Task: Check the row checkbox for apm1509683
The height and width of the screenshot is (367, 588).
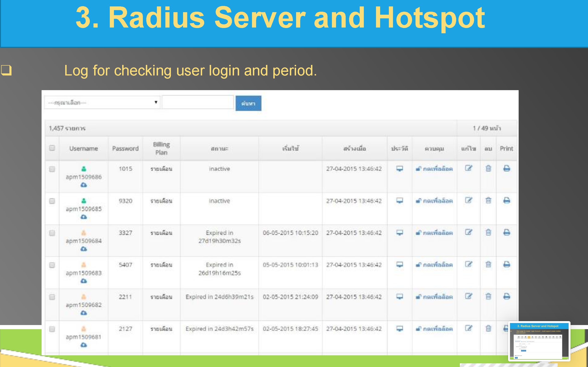Action: (52, 265)
